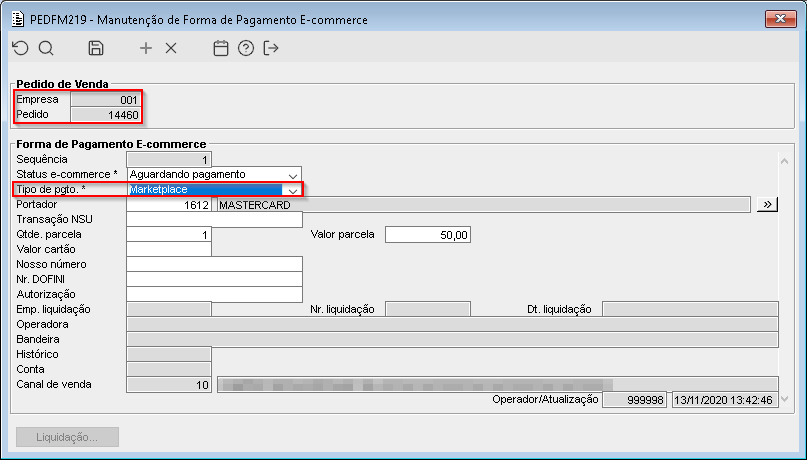Delete record with the X toolbar icon
The width and height of the screenshot is (807, 460).
[171, 48]
